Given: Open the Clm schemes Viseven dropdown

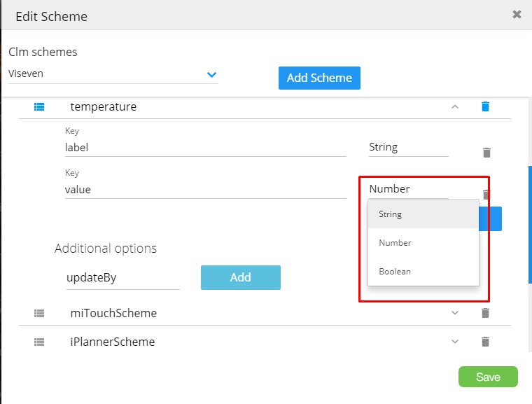Looking at the screenshot, I should click(211, 74).
